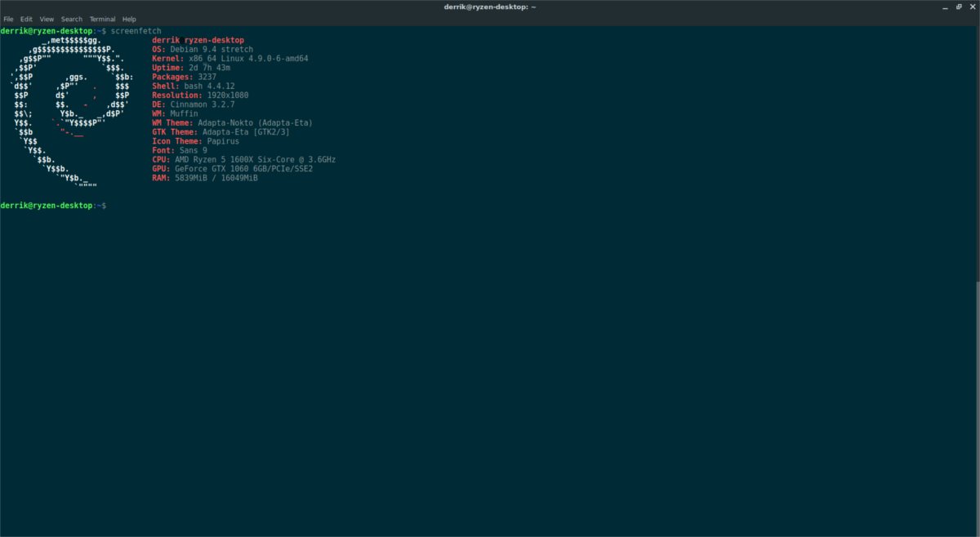Click the 'GPU: GeForce GTX 1060' line
The image size is (980, 537).
click(233, 168)
